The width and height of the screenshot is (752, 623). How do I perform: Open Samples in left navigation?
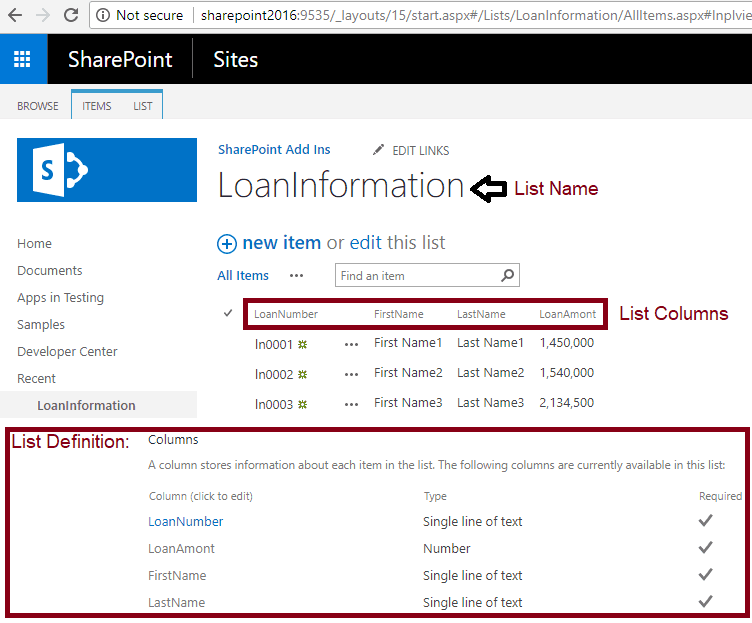(41, 325)
